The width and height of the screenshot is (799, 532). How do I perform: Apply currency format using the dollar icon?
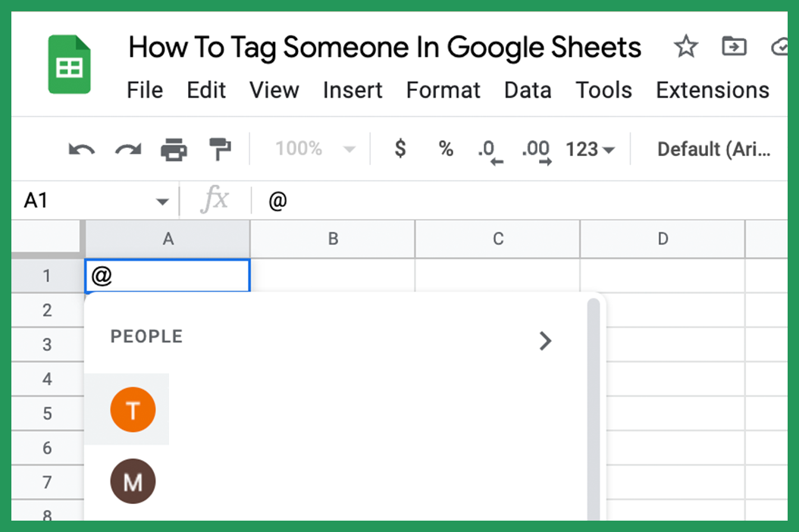(399, 149)
